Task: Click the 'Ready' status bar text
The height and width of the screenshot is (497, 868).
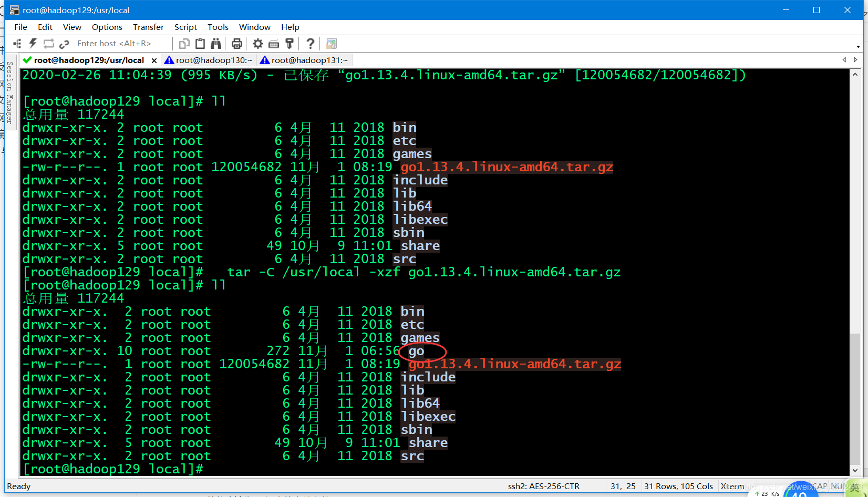Action: pyautogui.click(x=19, y=486)
